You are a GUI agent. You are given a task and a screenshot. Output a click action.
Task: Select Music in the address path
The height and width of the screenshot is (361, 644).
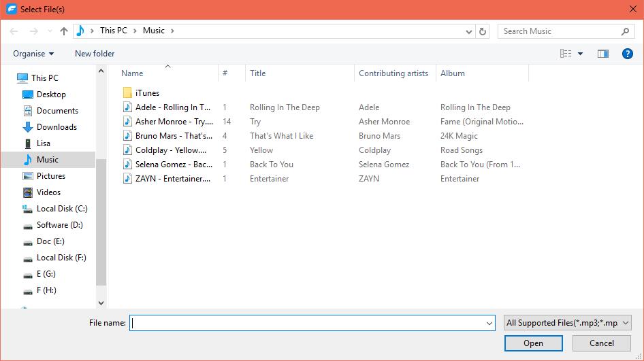154,31
